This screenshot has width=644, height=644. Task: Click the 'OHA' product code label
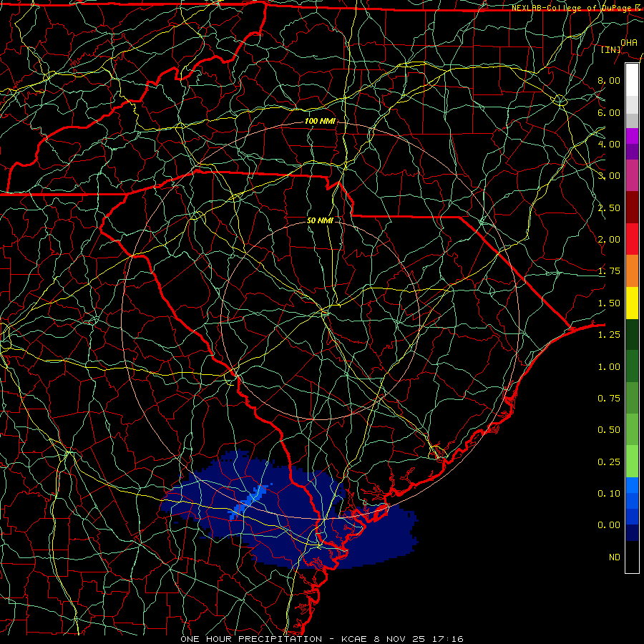629,42
